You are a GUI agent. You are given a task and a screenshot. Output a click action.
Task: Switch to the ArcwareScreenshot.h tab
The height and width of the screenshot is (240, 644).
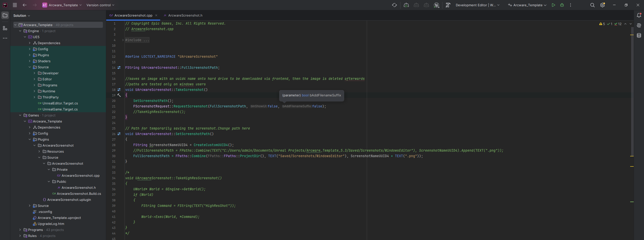[x=185, y=16]
